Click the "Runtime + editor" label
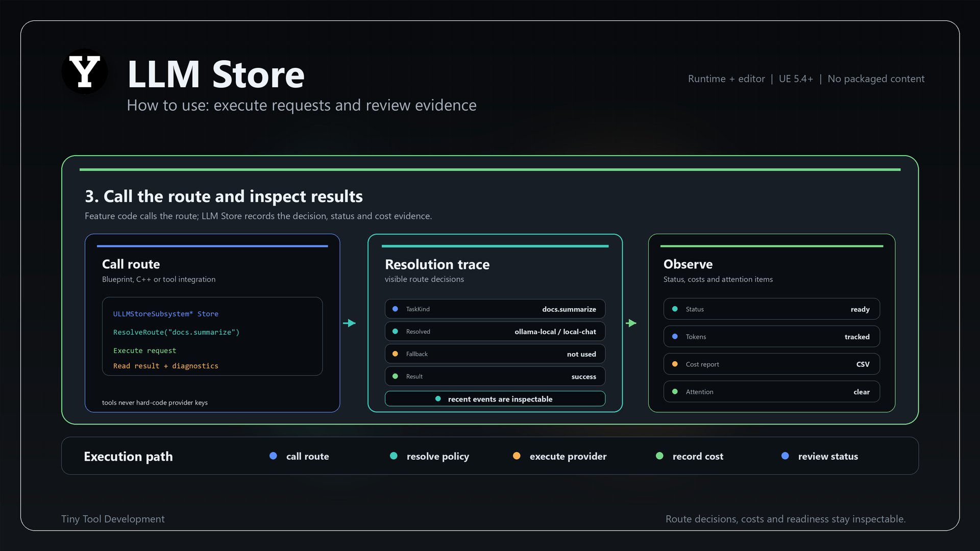Viewport: 980px width, 551px height. click(726, 79)
